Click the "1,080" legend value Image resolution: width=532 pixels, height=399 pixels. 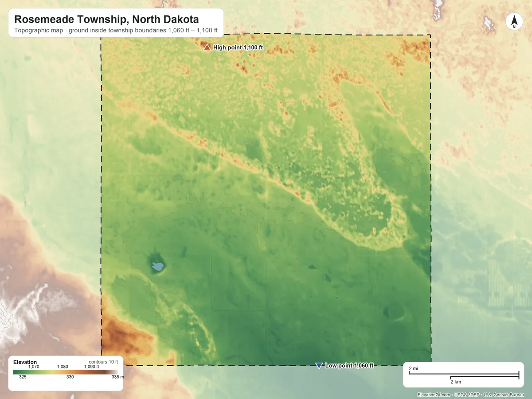pyautogui.click(x=63, y=367)
